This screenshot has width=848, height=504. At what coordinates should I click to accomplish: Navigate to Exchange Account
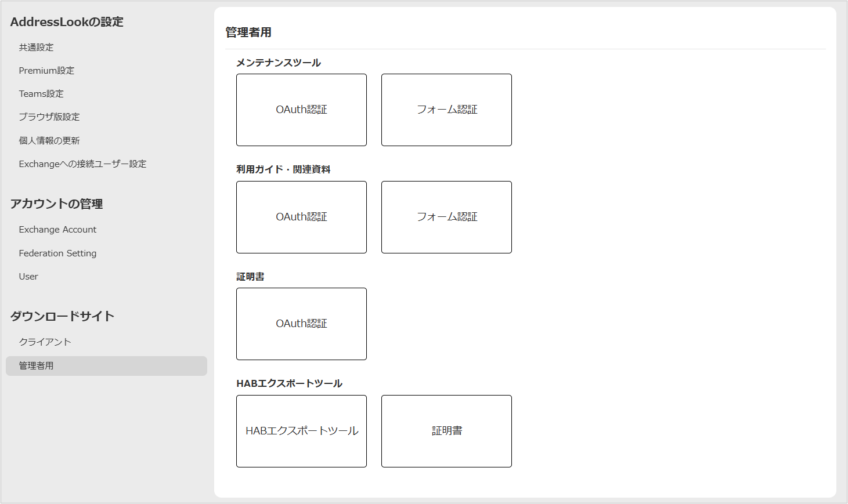(x=57, y=230)
